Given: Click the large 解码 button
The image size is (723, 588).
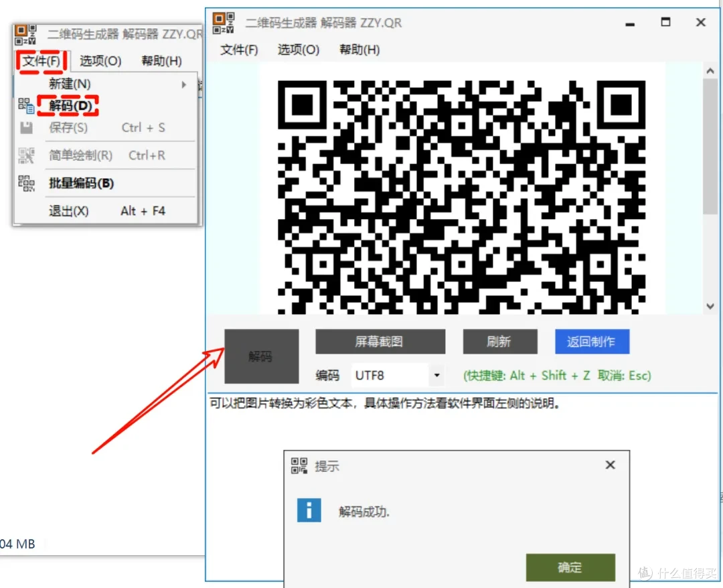Looking at the screenshot, I should [262, 356].
